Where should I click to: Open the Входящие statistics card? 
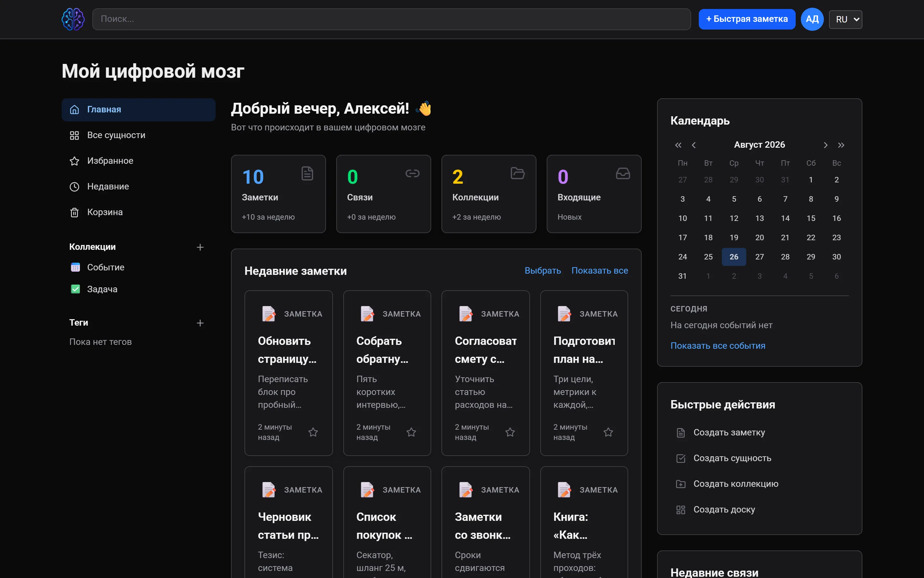coord(594,194)
